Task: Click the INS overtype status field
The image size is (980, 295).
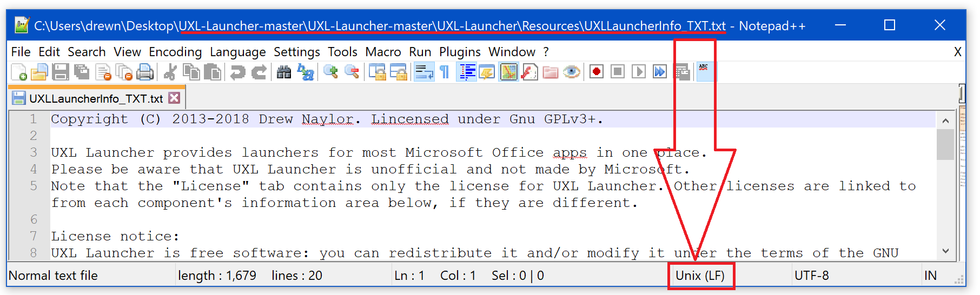Action: (x=931, y=276)
